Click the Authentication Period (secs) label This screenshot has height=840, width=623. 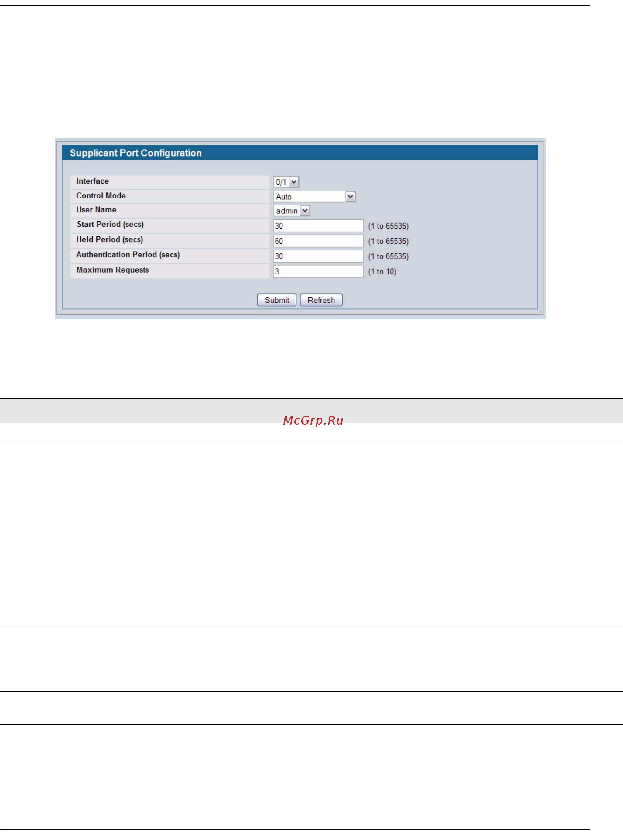coord(128,255)
